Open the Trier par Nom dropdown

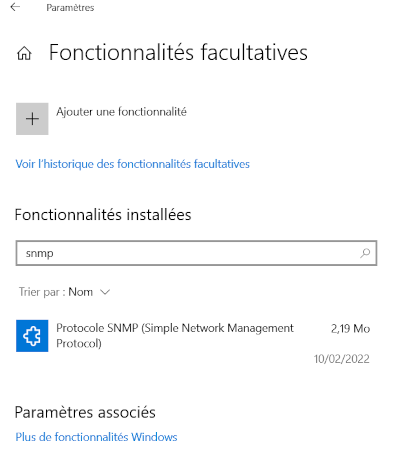point(64,292)
